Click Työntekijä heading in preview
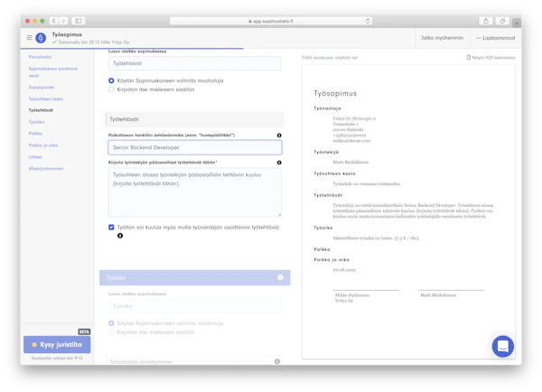 tap(326, 152)
